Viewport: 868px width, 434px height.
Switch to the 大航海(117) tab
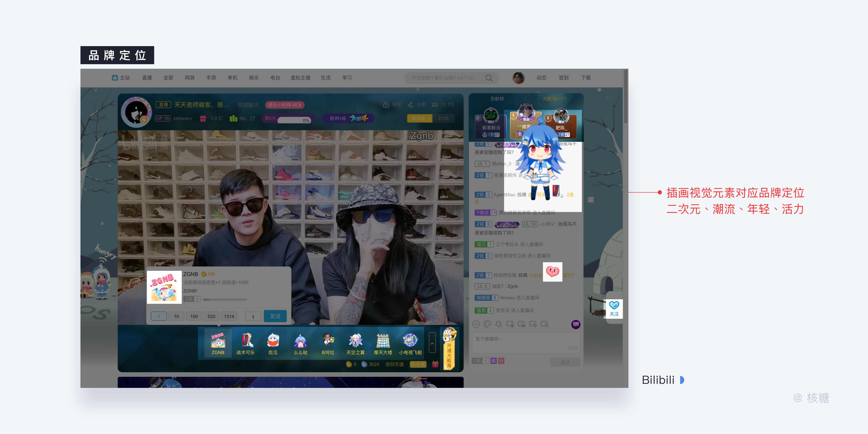click(x=554, y=99)
